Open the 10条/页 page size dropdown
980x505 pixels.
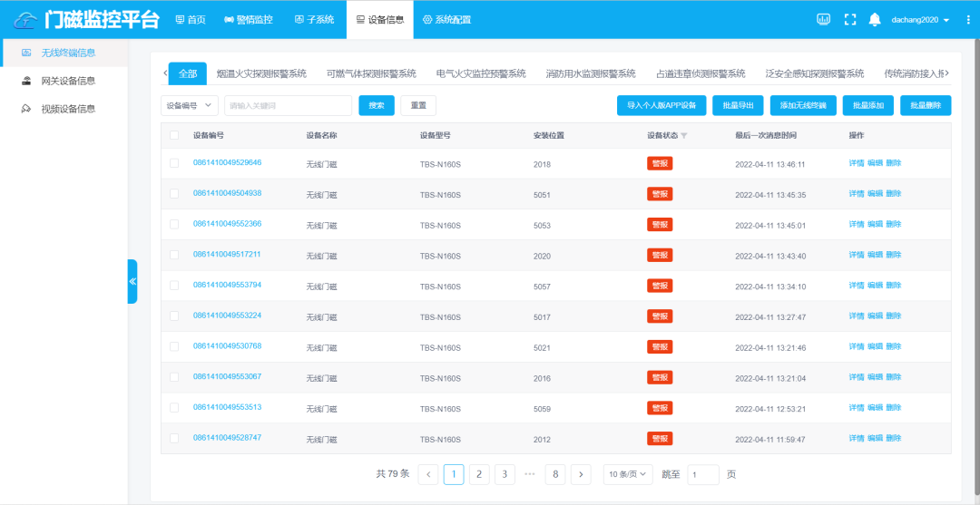point(628,474)
